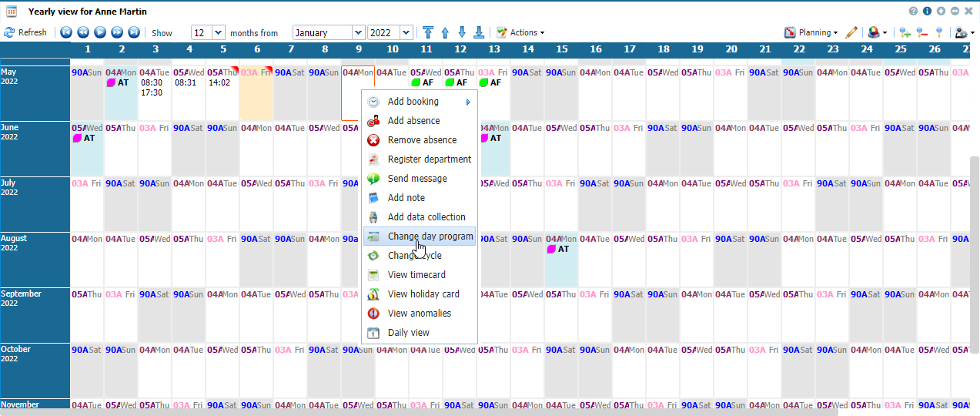Click the remove pin icon with minus

[x=921, y=32]
